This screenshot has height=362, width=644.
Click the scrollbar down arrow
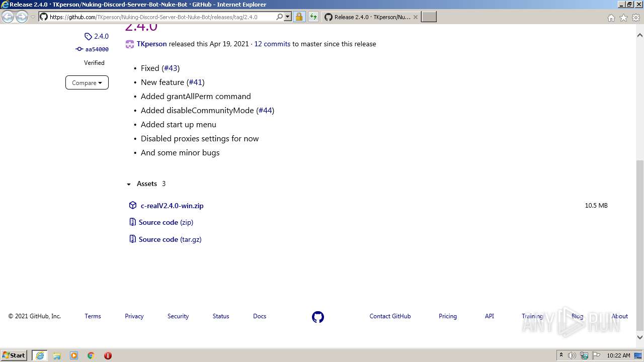[x=640, y=337]
